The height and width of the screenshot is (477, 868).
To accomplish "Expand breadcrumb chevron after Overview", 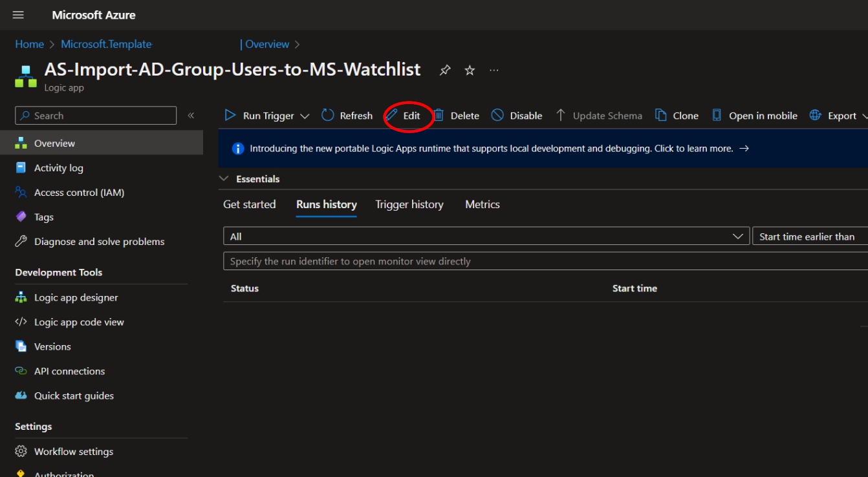I will point(298,45).
